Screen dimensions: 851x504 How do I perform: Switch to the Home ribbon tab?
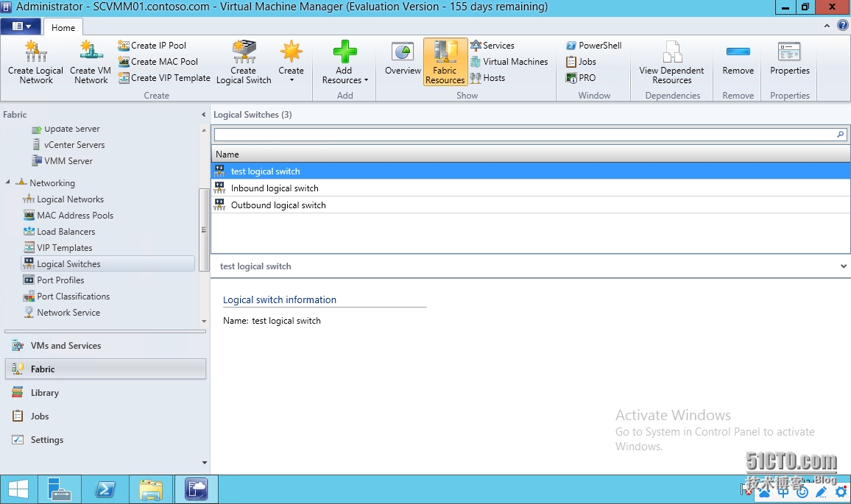tap(63, 28)
